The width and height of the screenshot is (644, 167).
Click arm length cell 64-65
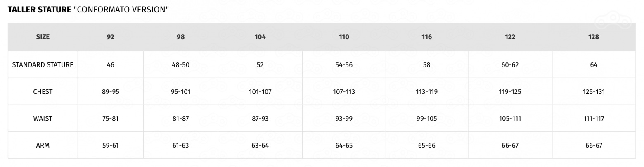coord(344,146)
